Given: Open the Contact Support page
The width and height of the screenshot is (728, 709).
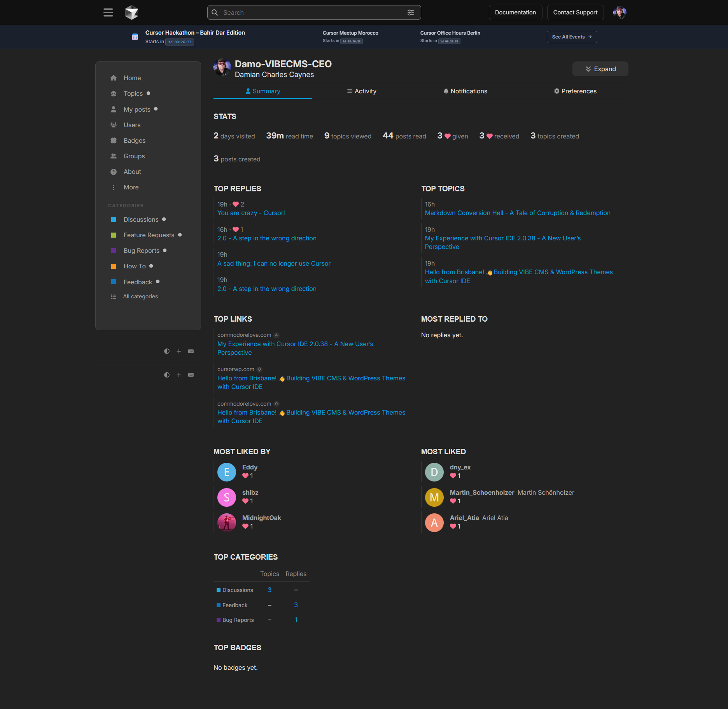Looking at the screenshot, I should [575, 12].
